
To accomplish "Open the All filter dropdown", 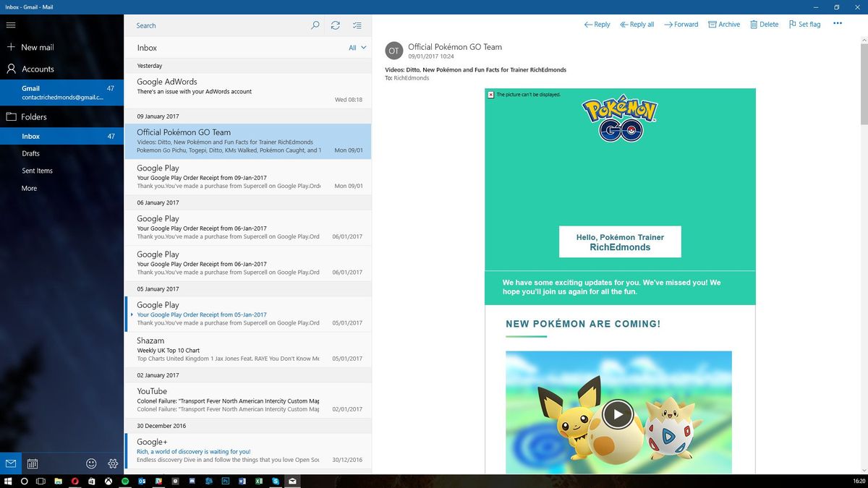I will [354, 47].
